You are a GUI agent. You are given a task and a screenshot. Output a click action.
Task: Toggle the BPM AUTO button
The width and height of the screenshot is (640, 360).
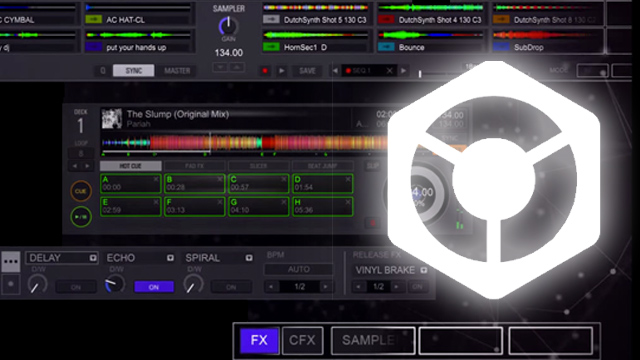tap(299, 269)
